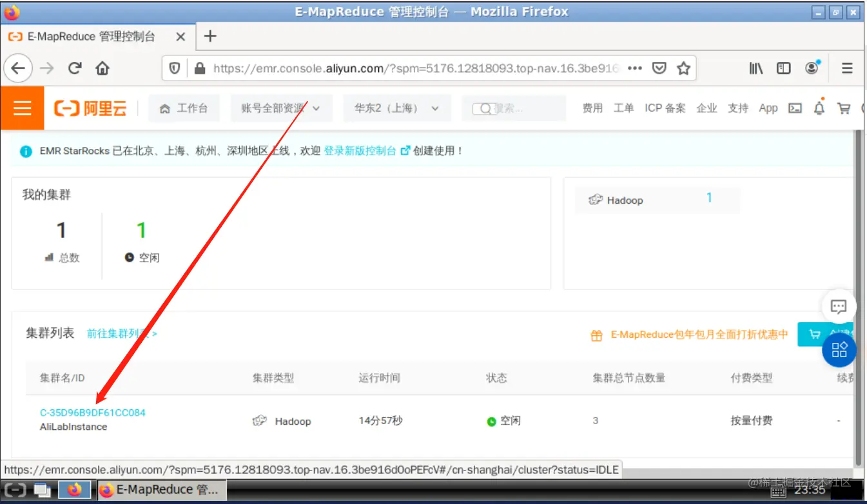Follow the 前往集群列表 link

[122, 334]
